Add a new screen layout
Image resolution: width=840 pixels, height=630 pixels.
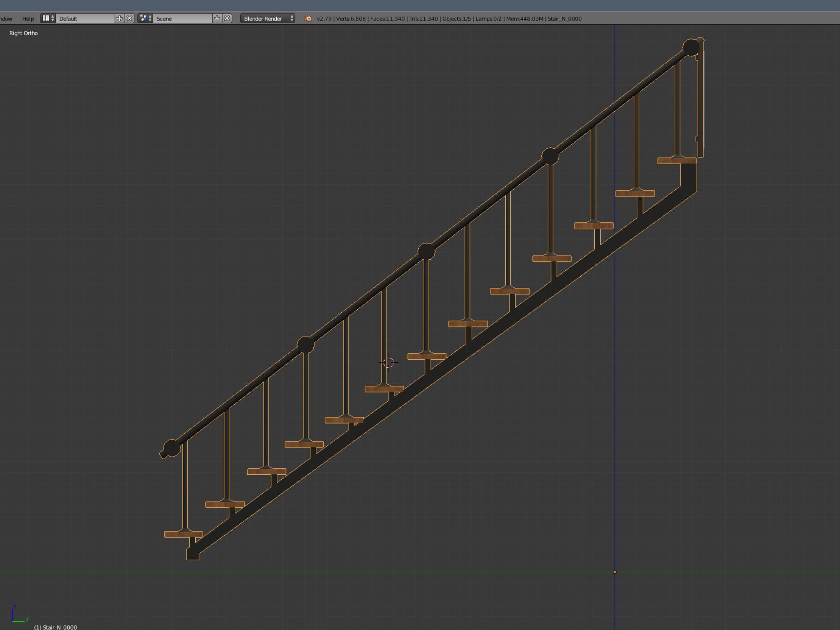pos(120,18)
